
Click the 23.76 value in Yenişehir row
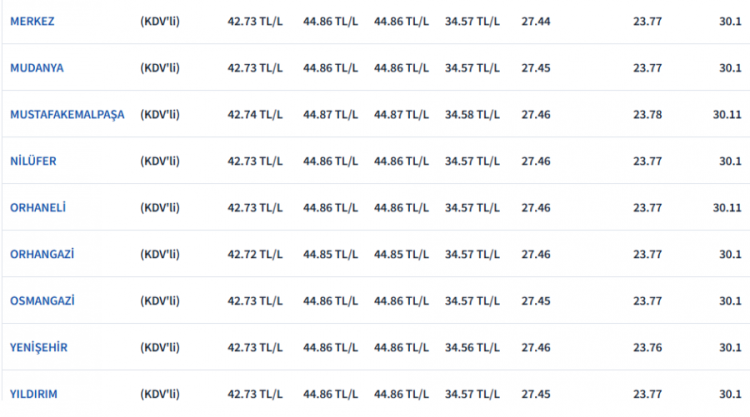[x=647, y=347]
